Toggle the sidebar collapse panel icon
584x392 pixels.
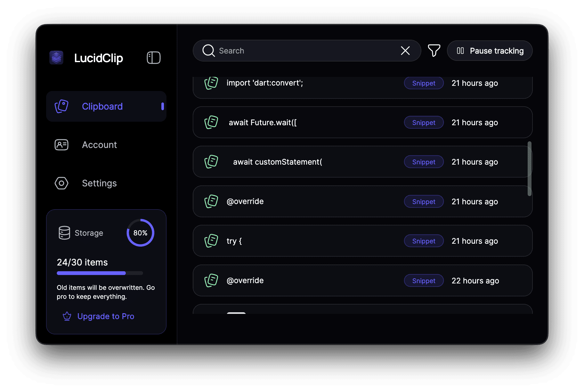click(x=153, y=58)
